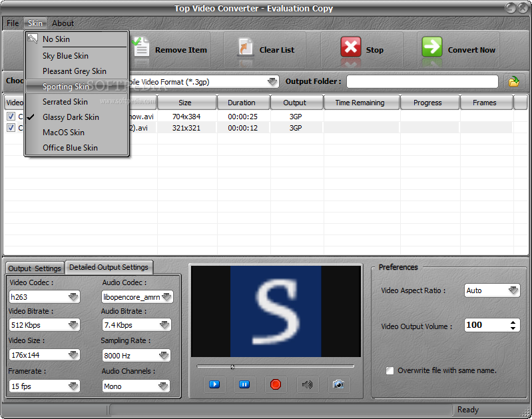Viewport: 532px width, 419px height.
Task: Take a snapshot with camera icon
Action: click(338, 384)
